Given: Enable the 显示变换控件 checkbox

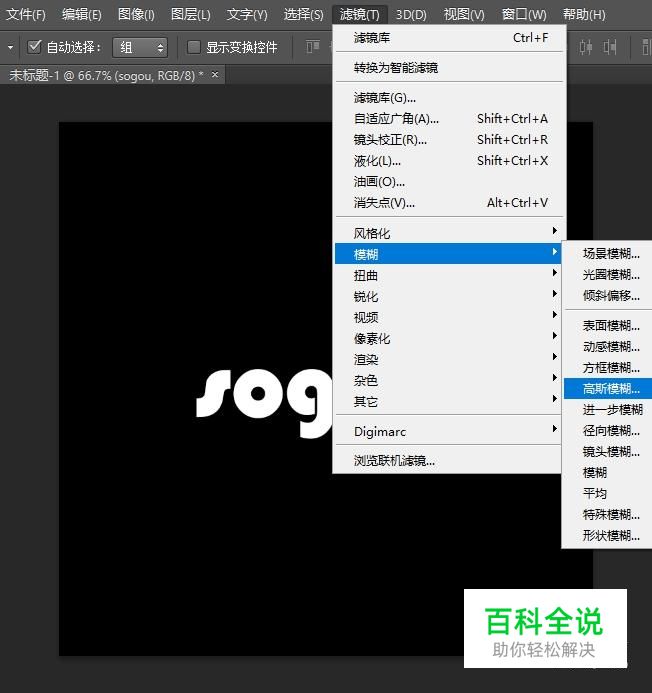Looking at the screenshot, I should [194, 47].
